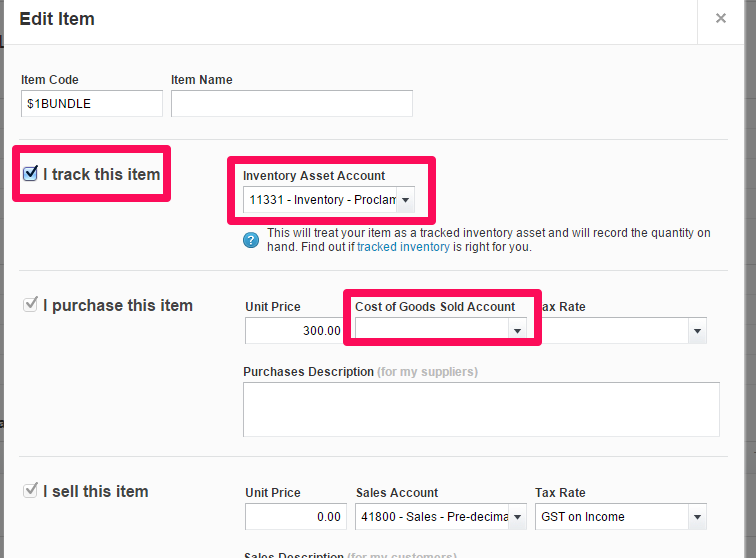Click the 'I purchase this item' label
Screen dimensions: 756x558
coord(117,305)
